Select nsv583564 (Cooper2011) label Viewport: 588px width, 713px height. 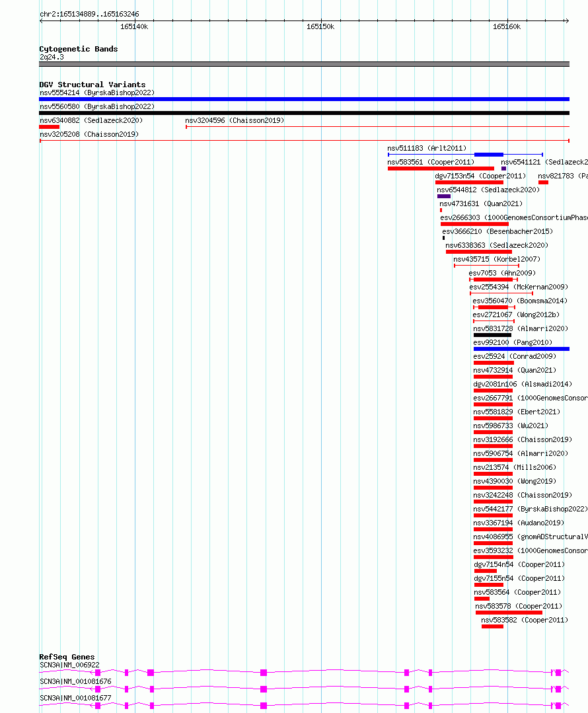click(x=517, y=592)
